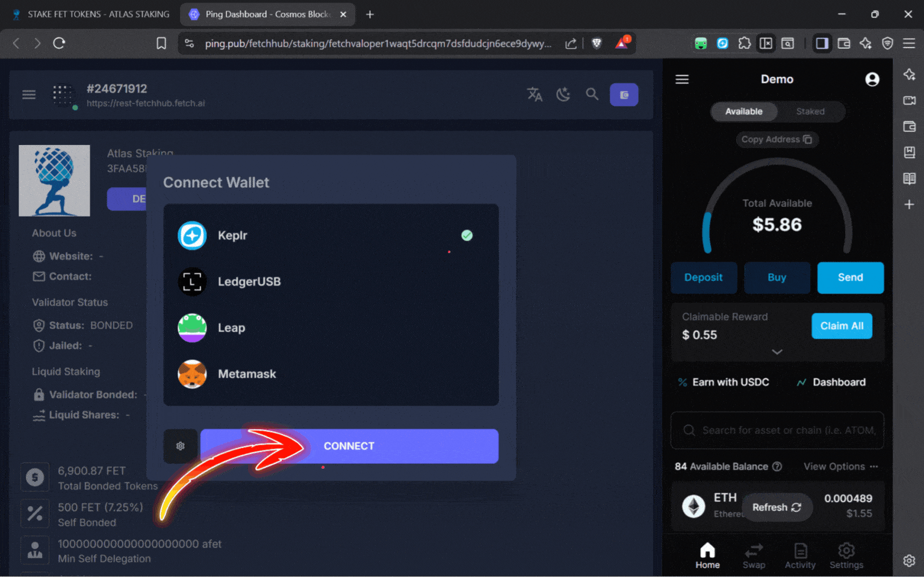This screenshot has width=924, height=577.
Task: Open Activity in the wallet extension
Action: pos(800,555)
